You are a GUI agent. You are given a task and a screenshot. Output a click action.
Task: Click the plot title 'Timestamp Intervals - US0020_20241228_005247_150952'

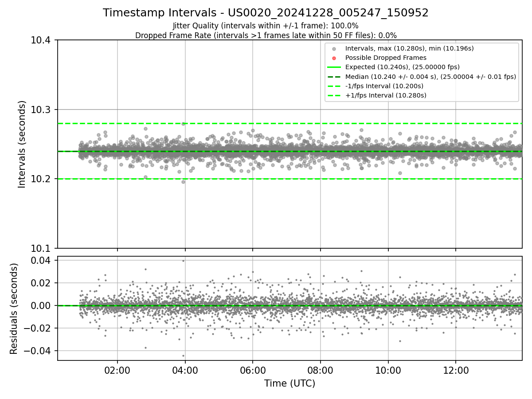(x=266, y=13)
